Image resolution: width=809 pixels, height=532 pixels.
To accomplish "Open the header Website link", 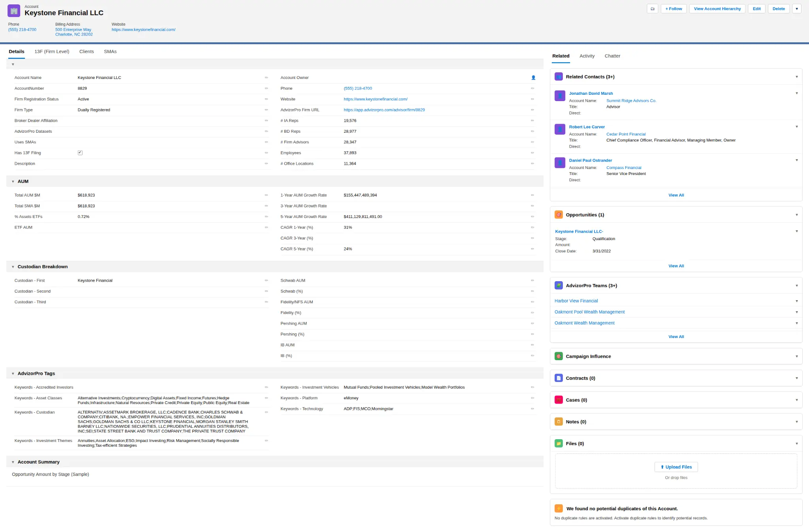I will [x=143, y=30].
